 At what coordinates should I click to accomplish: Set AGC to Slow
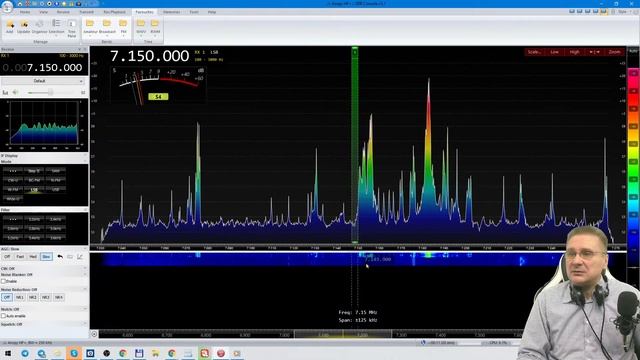[x=46, y=257]
